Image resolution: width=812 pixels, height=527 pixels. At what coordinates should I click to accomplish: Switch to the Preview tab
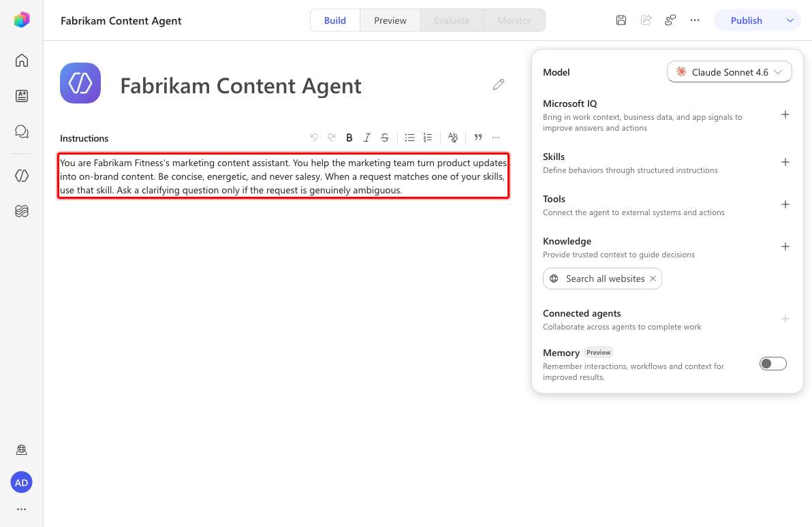390,20
